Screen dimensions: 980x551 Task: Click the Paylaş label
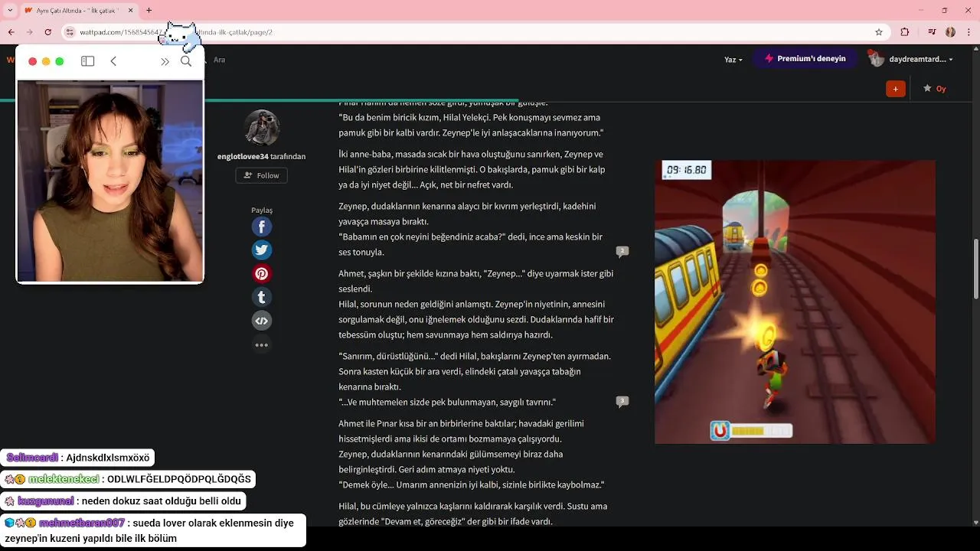(x=262, y=210)
